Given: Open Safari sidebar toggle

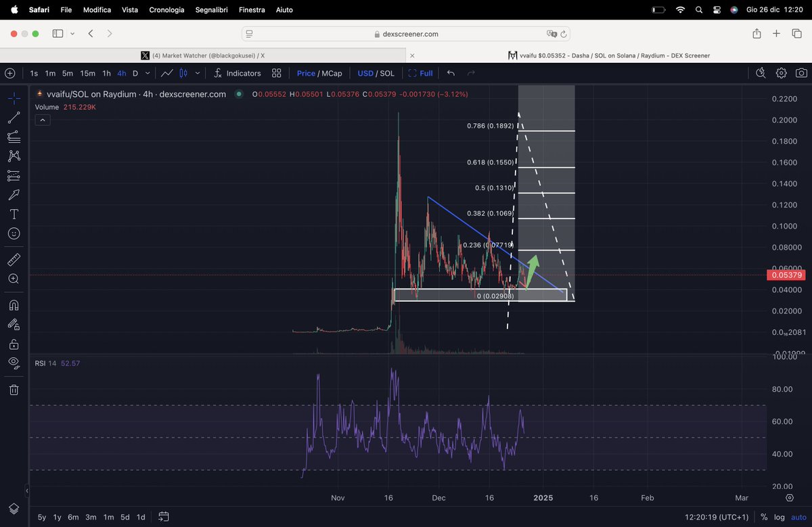Looking at the screenshot, I should (58, 34).
